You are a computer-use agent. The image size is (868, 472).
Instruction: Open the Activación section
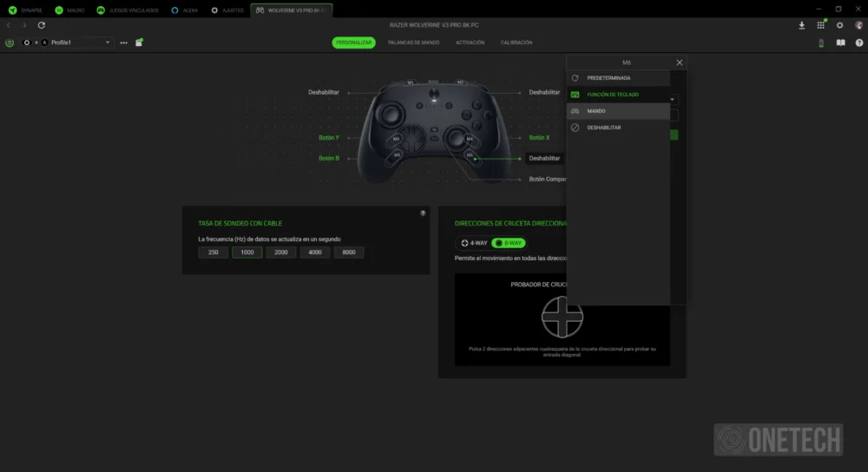(x=470, y=43)
